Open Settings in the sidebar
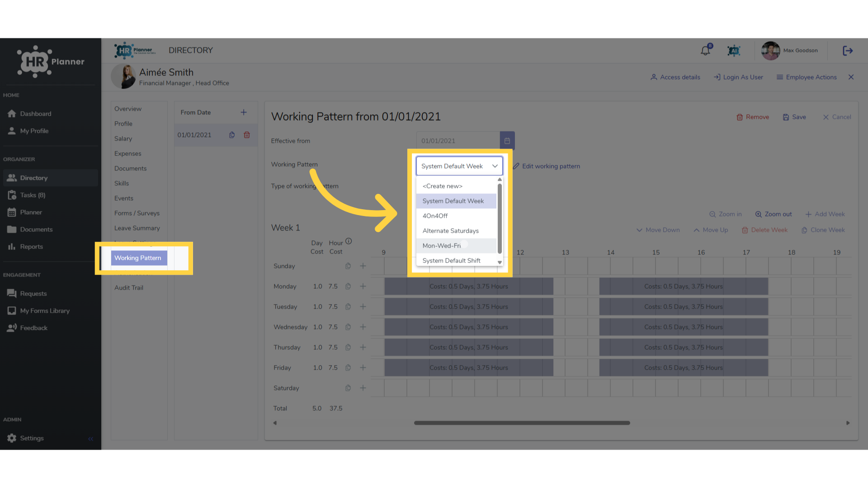The width and height of the screenshot is (868, 488). click(x=32, y=438)
